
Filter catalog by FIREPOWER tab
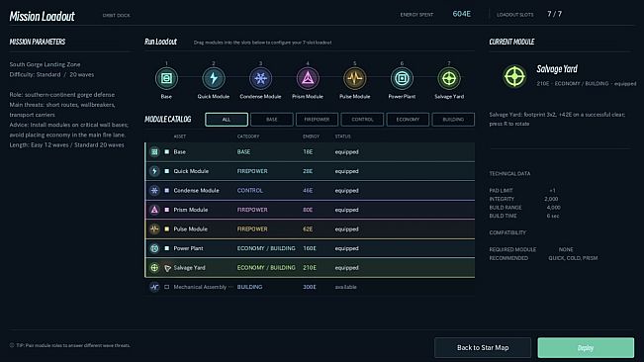tap(317, 120)
